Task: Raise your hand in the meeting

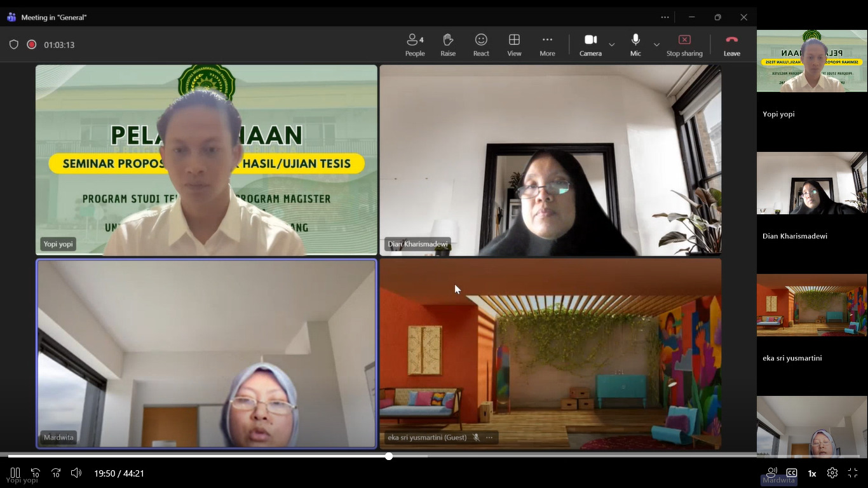Action: pyautogui.click(x=448, y=44)
